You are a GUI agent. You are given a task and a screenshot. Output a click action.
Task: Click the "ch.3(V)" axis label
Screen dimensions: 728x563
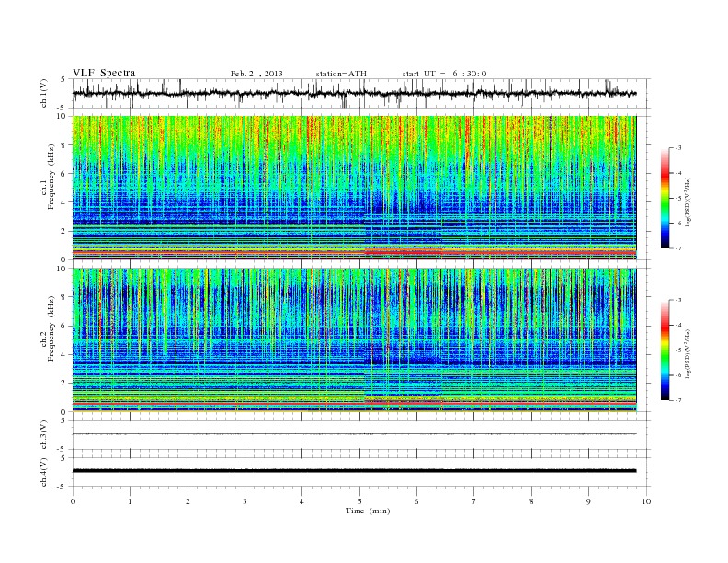pos(44,435)
